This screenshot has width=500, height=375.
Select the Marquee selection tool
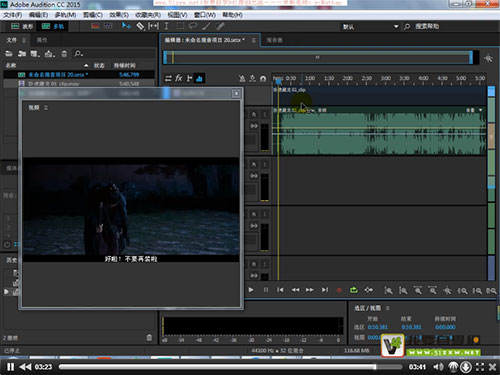(180, 26)
